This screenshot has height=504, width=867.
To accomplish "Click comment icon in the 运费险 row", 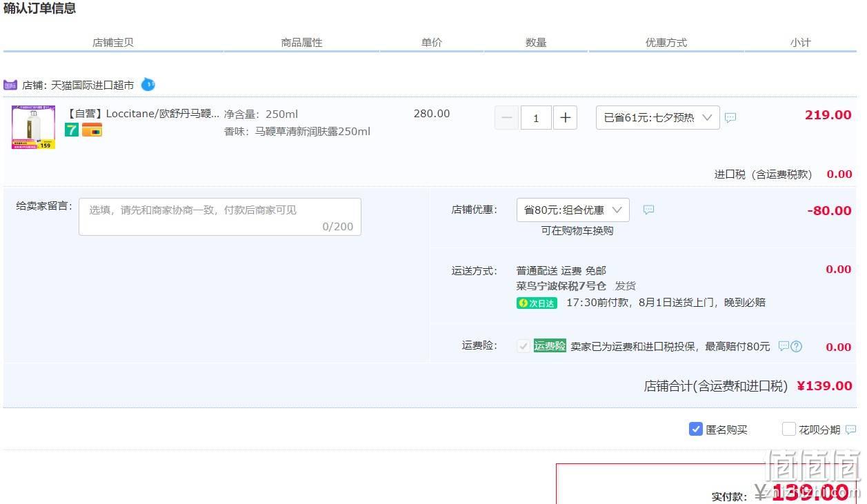I will pos(784,346).
